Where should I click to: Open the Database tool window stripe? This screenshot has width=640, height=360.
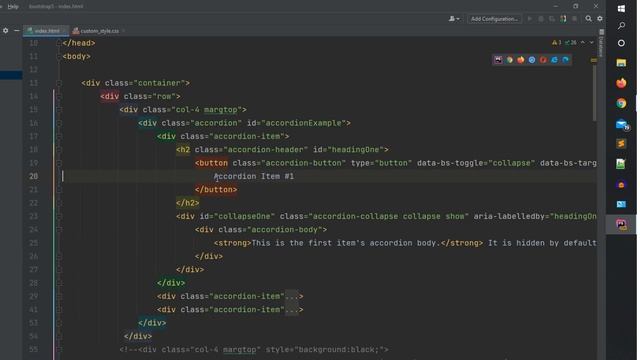pos(601,44)
